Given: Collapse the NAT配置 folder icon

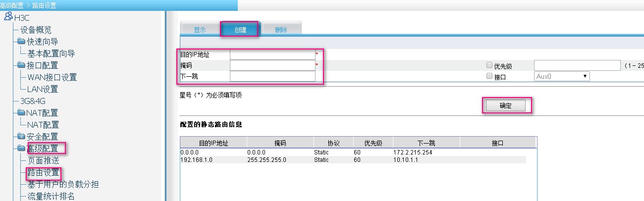Looking at the screenshot, I should tap(22, 112).
